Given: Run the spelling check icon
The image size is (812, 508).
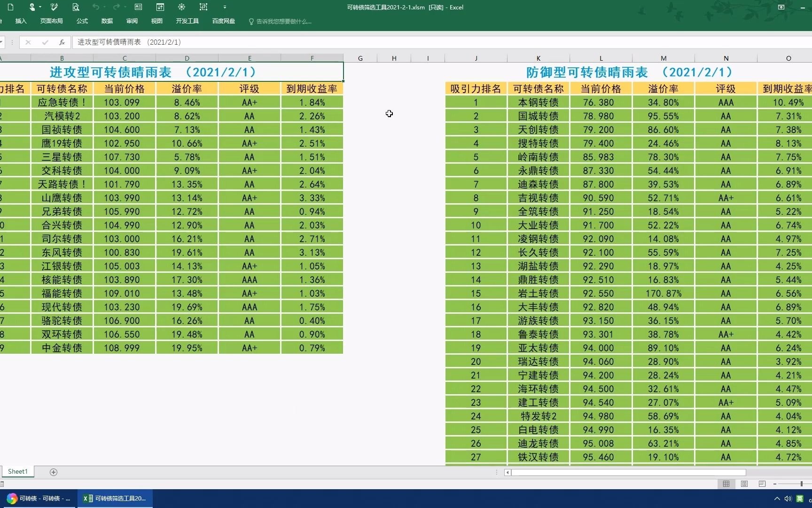Looking at the screenshot, I should (54, 7).
